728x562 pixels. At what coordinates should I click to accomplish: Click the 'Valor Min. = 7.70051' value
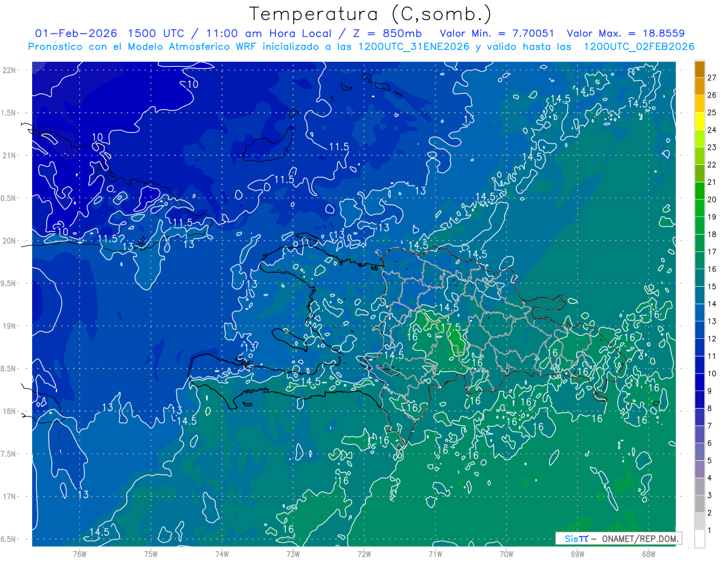pyautogui.click(x=497, y=33)
